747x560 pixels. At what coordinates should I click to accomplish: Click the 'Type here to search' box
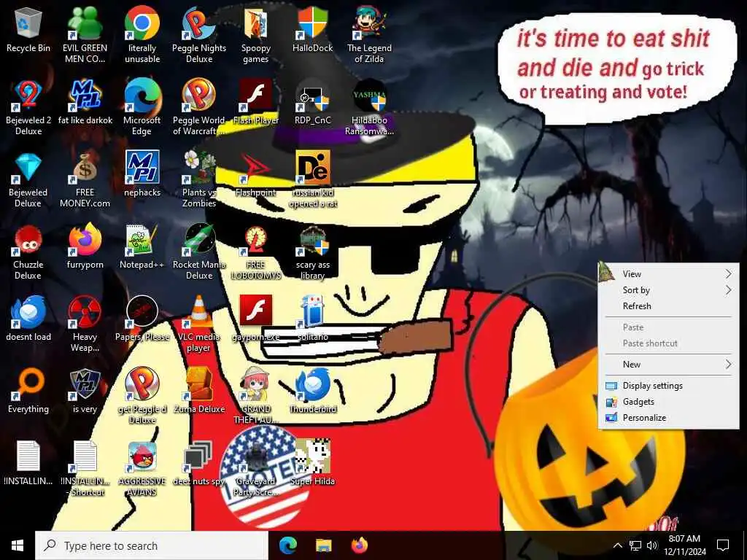[x=152, y=545]
